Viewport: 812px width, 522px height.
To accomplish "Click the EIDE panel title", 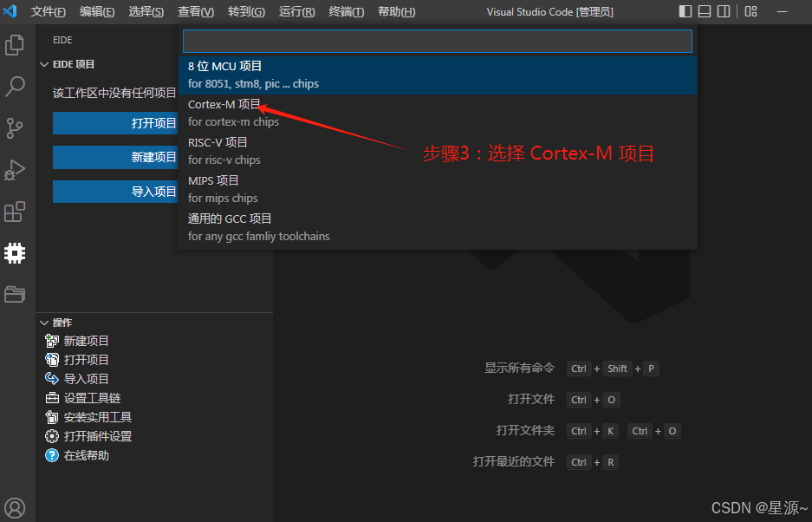I will click(62, 40).
